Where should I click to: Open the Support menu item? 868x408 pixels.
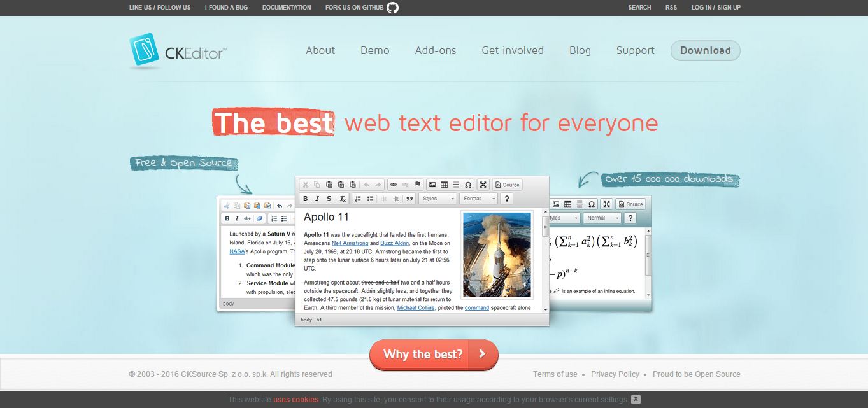636,50
